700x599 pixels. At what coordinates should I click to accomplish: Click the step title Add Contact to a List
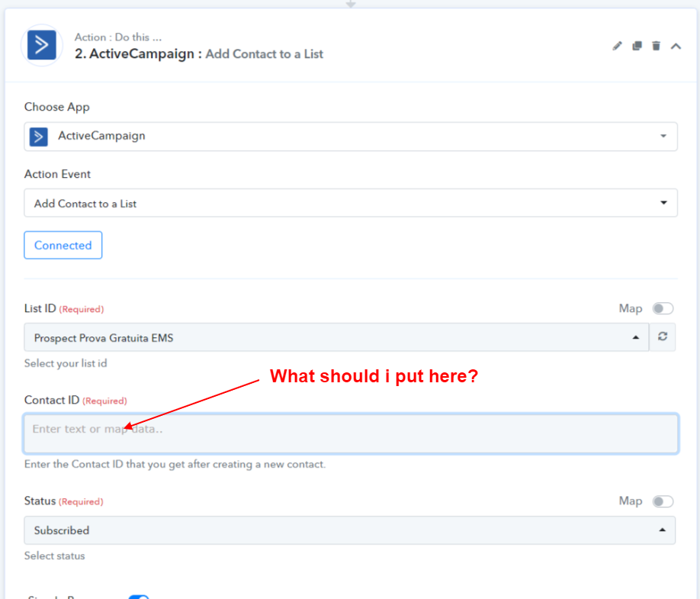click(x=265, y=54)
